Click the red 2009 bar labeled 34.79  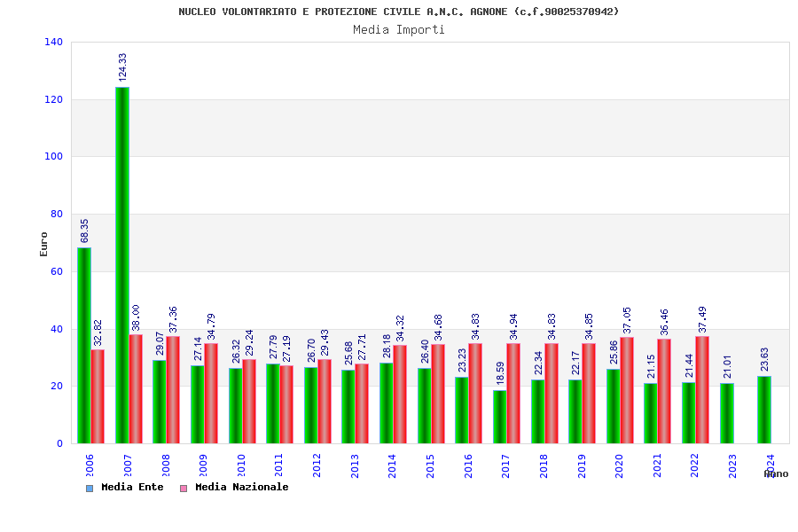[211, 394]
